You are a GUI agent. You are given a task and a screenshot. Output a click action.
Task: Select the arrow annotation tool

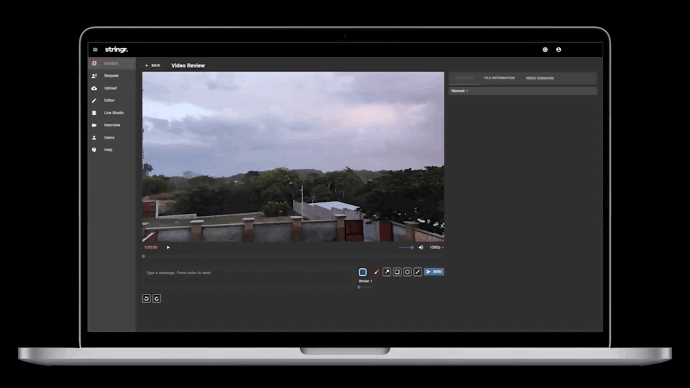(387, 272)
